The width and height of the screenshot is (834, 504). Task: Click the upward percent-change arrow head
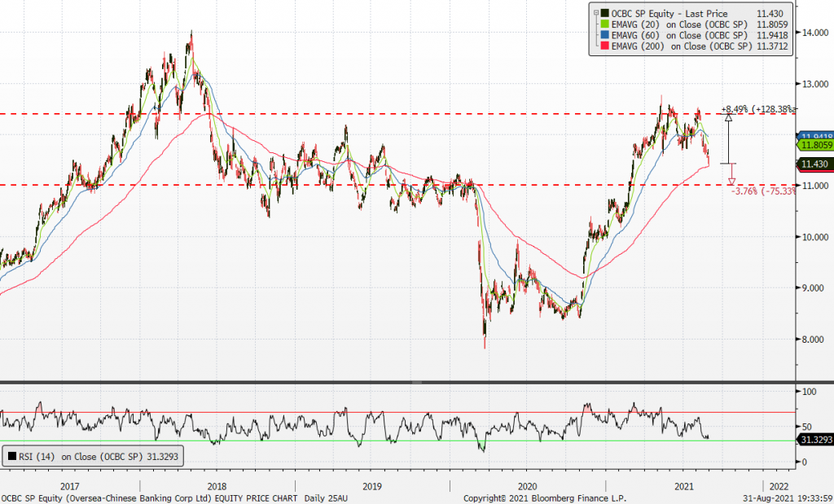point(729,117)
